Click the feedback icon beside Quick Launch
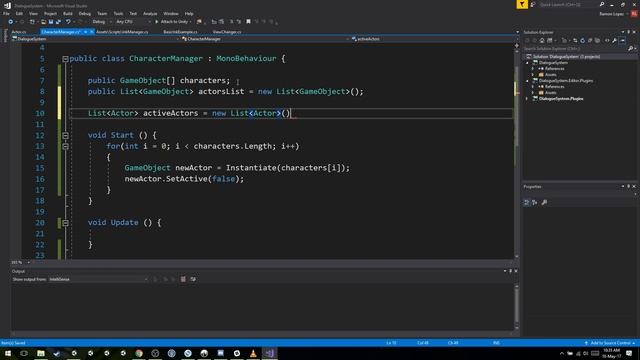The image size is (640, 360). point(533,4)
